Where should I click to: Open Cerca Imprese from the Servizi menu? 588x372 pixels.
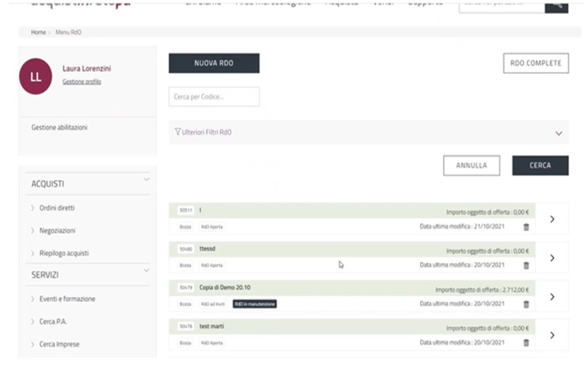pyautogui.click(x=59, y=344)
